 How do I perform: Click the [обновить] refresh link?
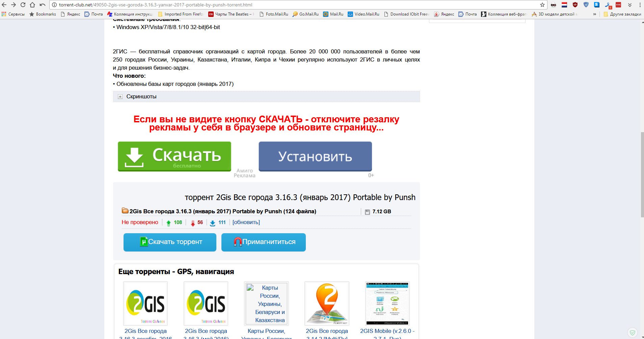[x=246, y=222]
